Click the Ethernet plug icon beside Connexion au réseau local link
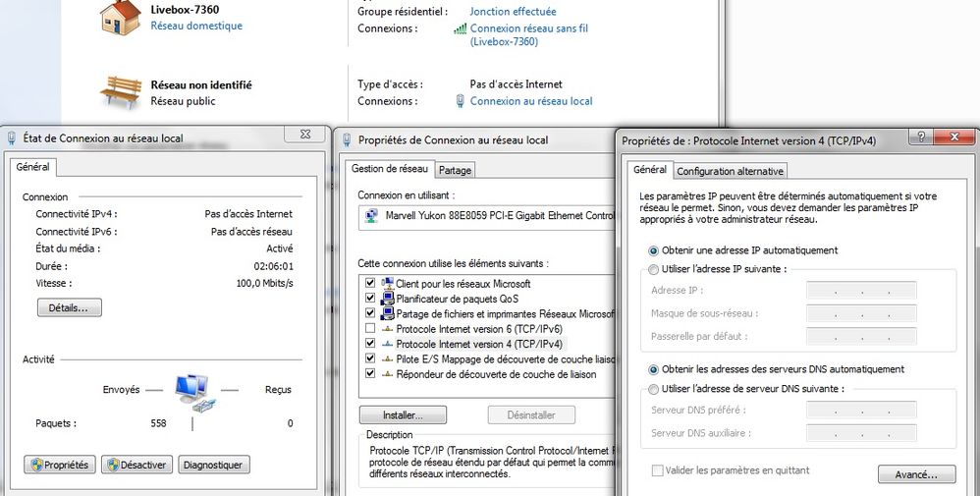The width and height of the screenshot is (980, 496). [x=461, y=101]
